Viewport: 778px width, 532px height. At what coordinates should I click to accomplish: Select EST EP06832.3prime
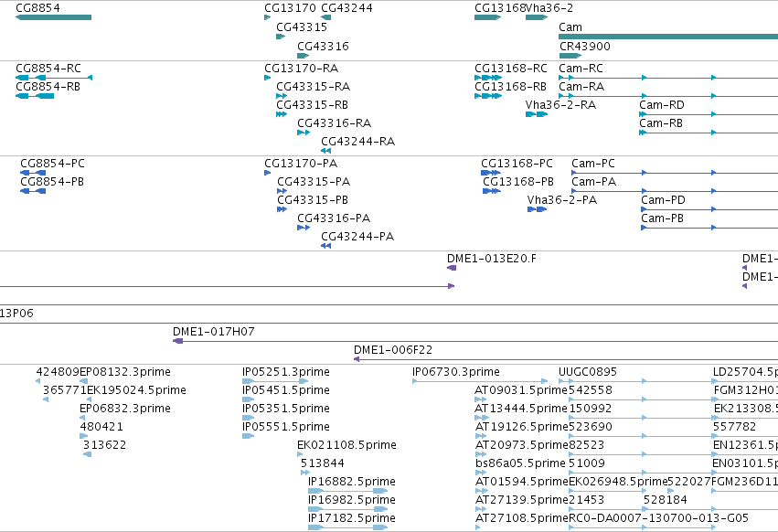click(125, 409)
